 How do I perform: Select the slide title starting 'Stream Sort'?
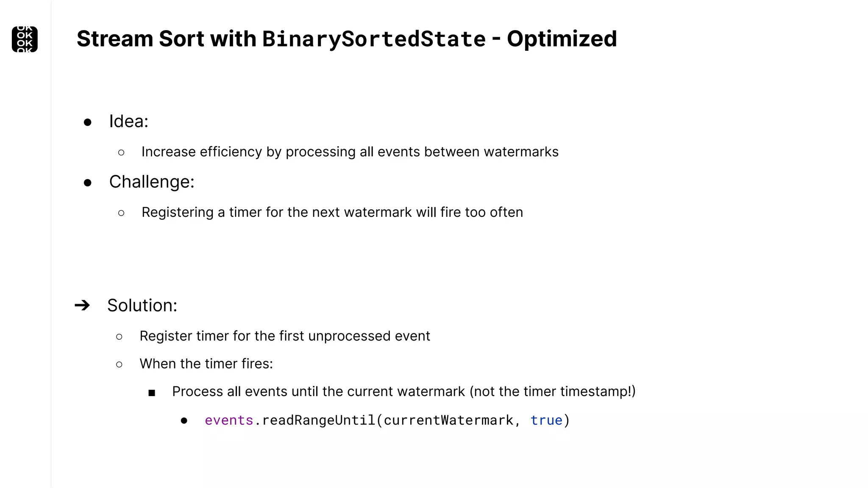pos(346,39)
